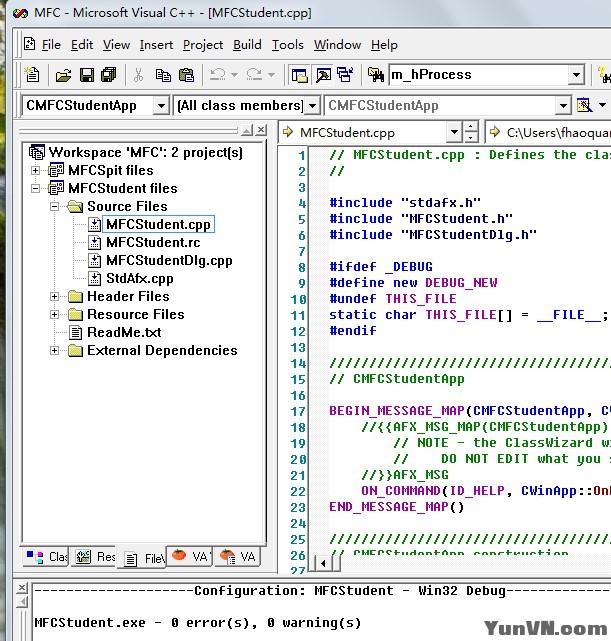Viewport: 611px width, 641px height.
Task: Click the output pane left scroll arrow
Action: pyautogui.click(x=22, y=602)
